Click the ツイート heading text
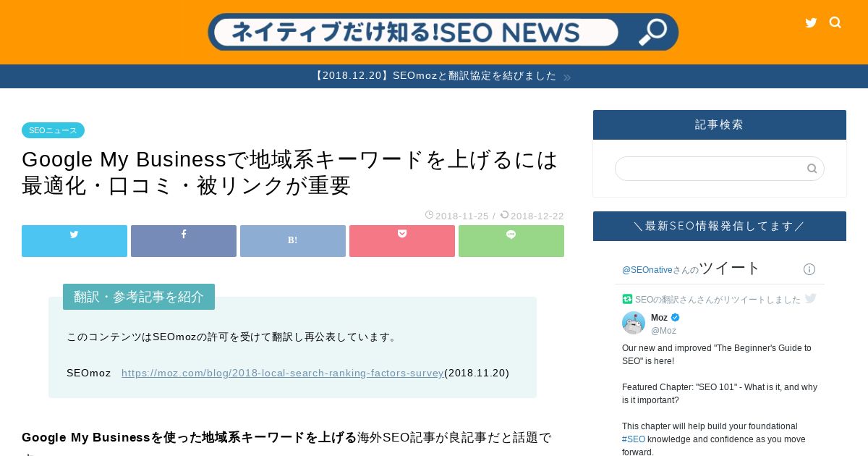The image size is (868, 456). point(729,268)
